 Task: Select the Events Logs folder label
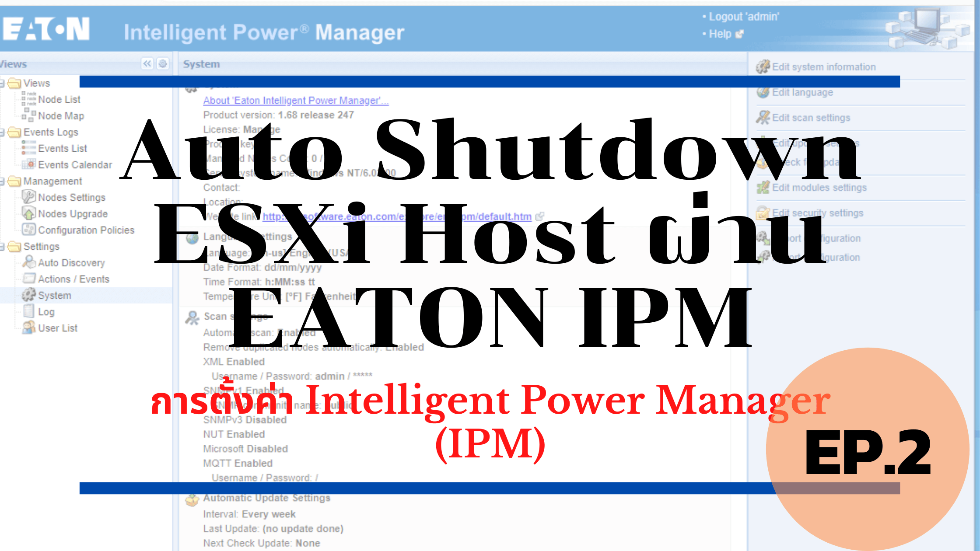[51, 132]
